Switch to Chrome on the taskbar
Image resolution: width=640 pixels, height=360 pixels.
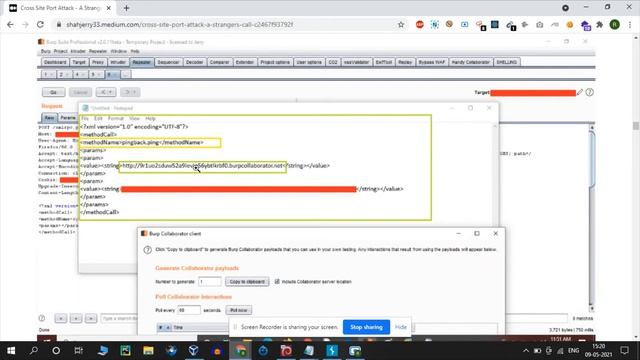(x=240, y=351)
